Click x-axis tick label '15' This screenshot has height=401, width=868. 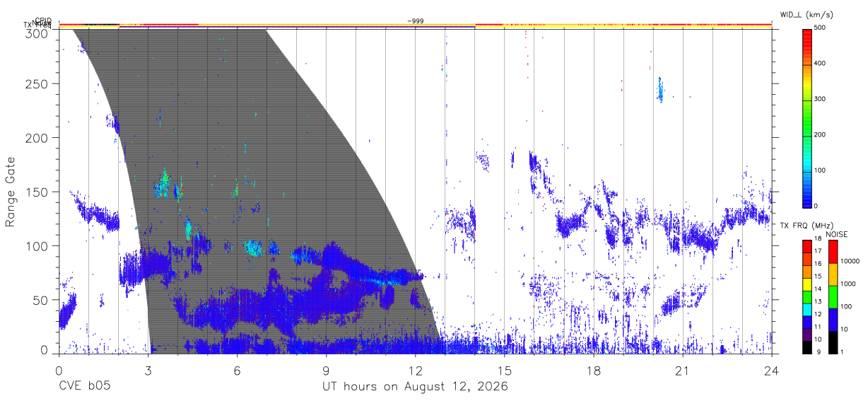505,371
